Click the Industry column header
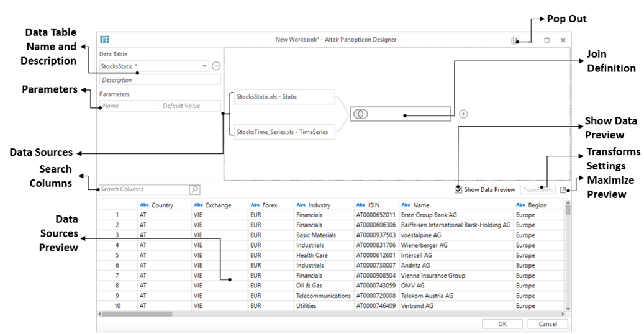Screen dimensions: 644x334 coord(319,205)
